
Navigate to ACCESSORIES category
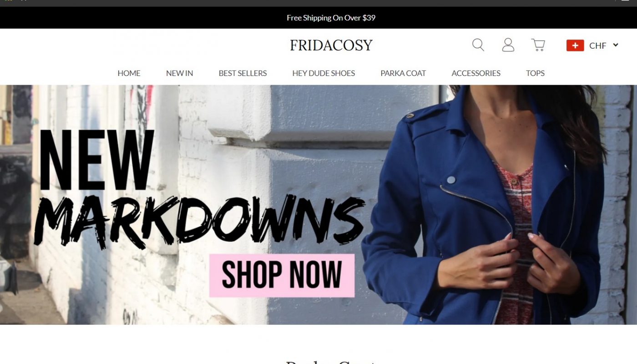(x=476, y=73)
